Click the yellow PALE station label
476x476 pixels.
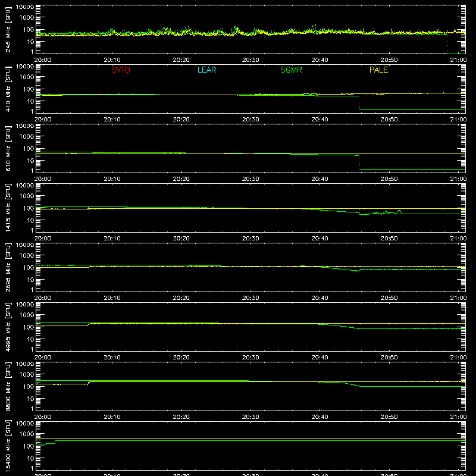(378, 70)
